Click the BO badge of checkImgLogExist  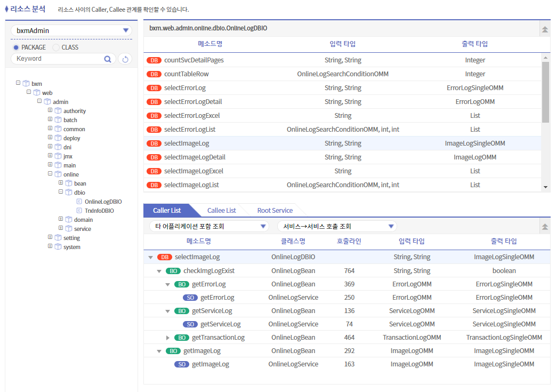pyautogui.click(x=173, y=271)
